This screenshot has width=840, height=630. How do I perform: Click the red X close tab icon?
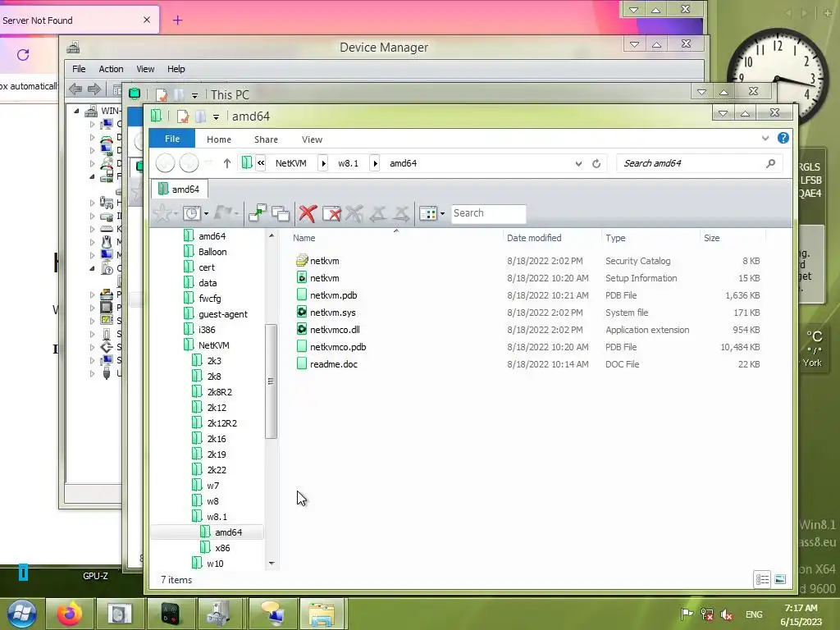pyautogui.click(x=308, y=213)
